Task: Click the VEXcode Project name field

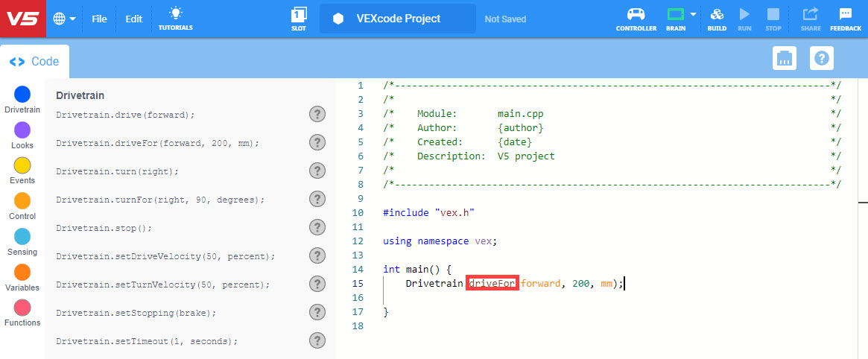Action: (x=398, y=19)
